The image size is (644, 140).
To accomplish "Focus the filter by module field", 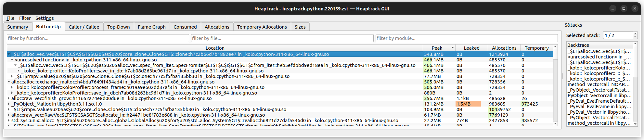I will [467, 38].
